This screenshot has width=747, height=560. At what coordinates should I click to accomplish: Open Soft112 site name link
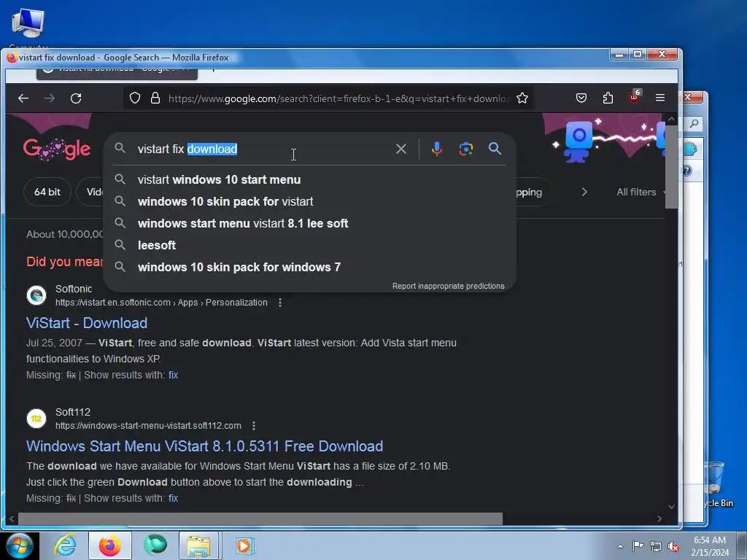pyautogui.click(x=72, y=412)
